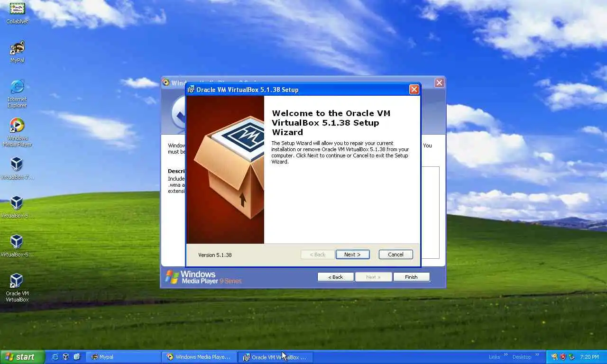Click Back in the Windows Media Player window
This screenshot has width=607, height=364.
pyautogui.click(x=336, y=277)
